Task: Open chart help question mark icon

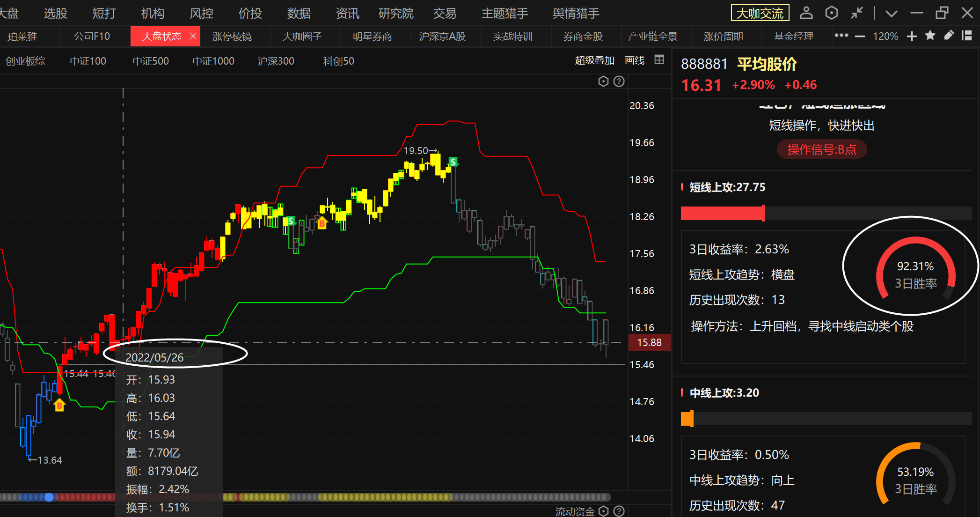Action: (619, 81)
